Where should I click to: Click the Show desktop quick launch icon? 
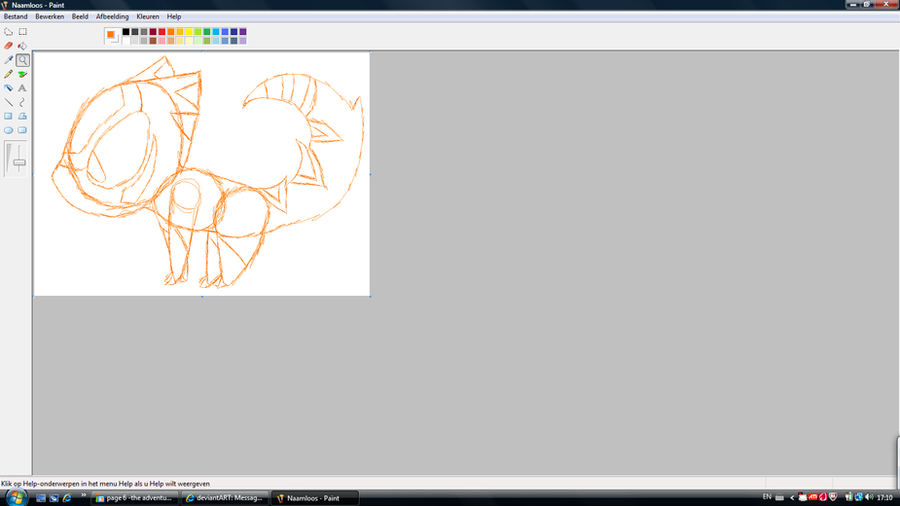point(41,498)
